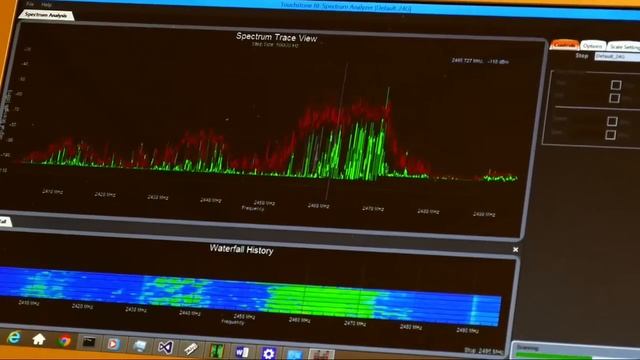640x360 pixels.
Task: Select the green spectrum analyzer taskbar icon
Action: tap(216, 351)
